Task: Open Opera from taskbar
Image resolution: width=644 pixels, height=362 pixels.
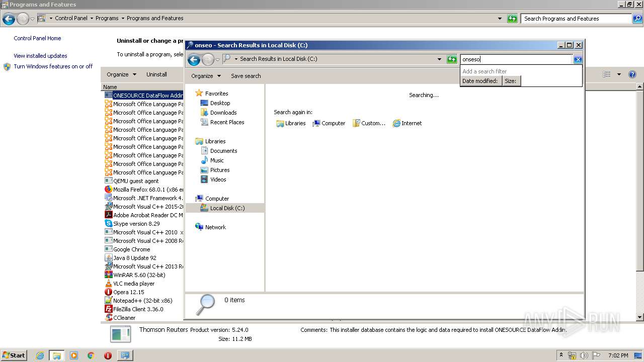Action: tap(108, 355)
